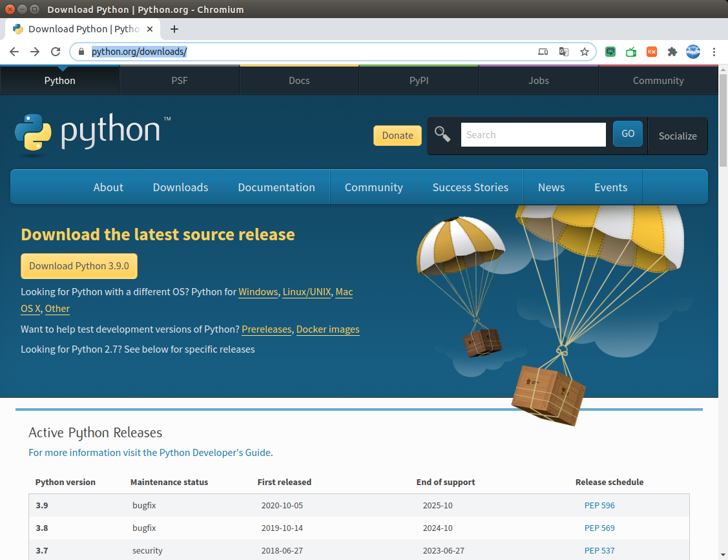The width and height of the screenshot is (728, 560).
Task: Click the page's vertical scrollbar thumb
Action: (723, 119)
